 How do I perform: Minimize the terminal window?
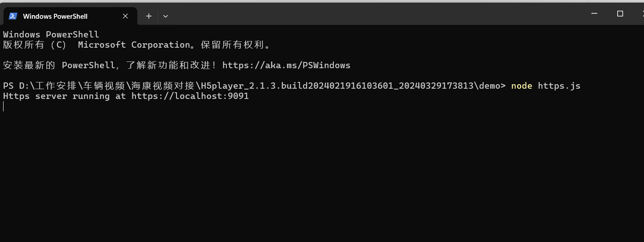594,14
